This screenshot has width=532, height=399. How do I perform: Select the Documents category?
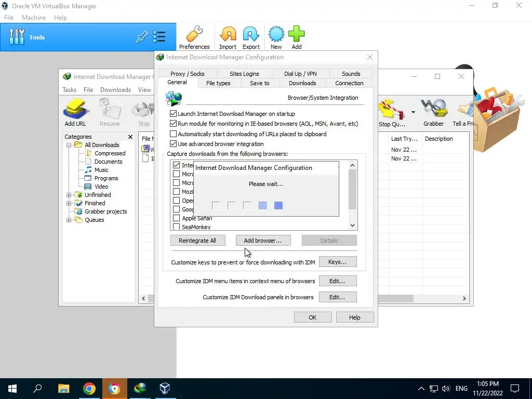[108, 162]
